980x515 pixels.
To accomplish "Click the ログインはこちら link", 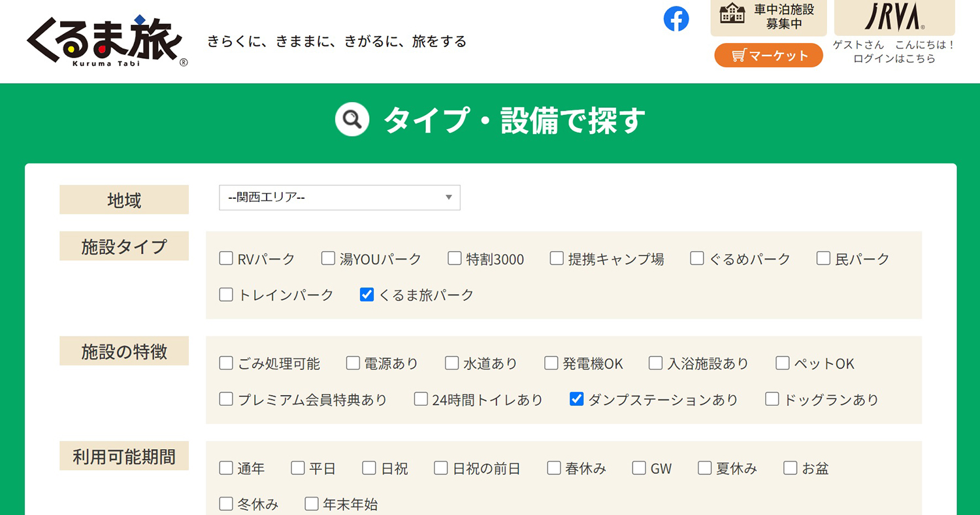I will pyautogui.click(x=894, y=59).
